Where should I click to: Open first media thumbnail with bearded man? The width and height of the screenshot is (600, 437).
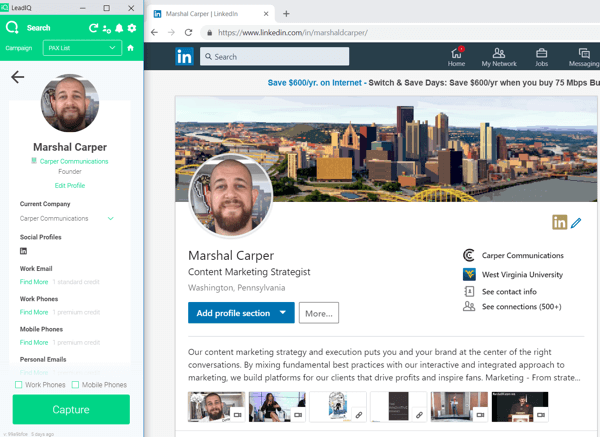click(x=216, y=407)
